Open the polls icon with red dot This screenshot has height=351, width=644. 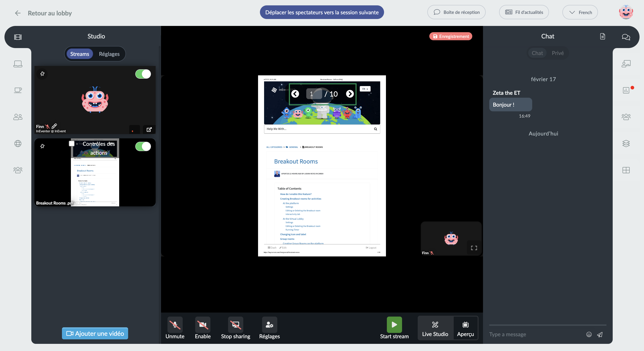(x=626, y=90)
